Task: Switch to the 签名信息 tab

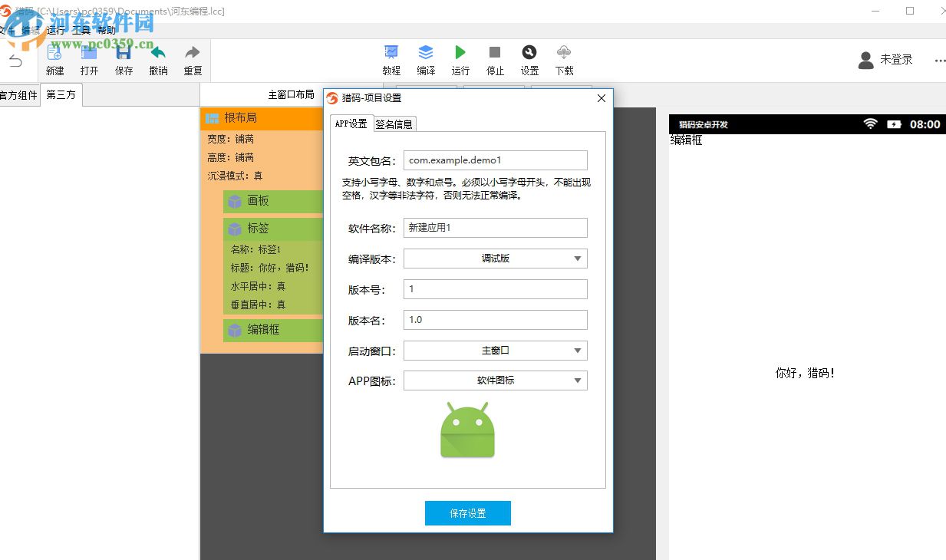Action: tap(394, 124)
